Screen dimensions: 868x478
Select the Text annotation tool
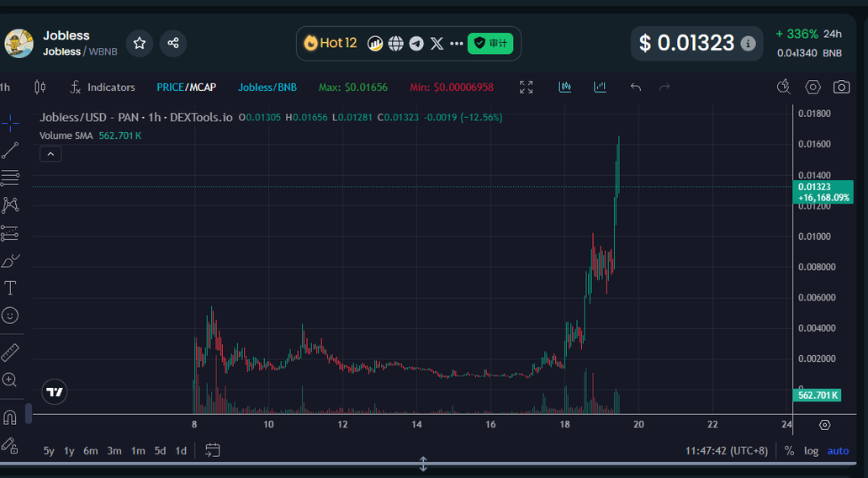click(x=10, y=288)
